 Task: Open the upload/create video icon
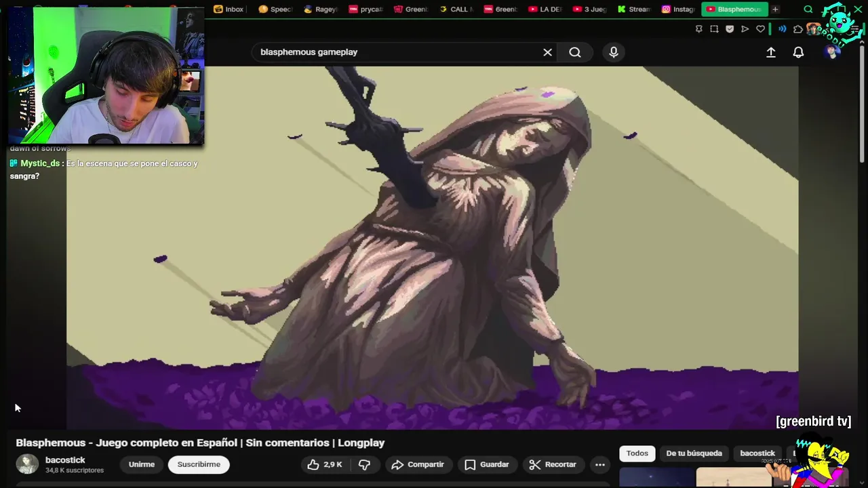tap(771, 52)
